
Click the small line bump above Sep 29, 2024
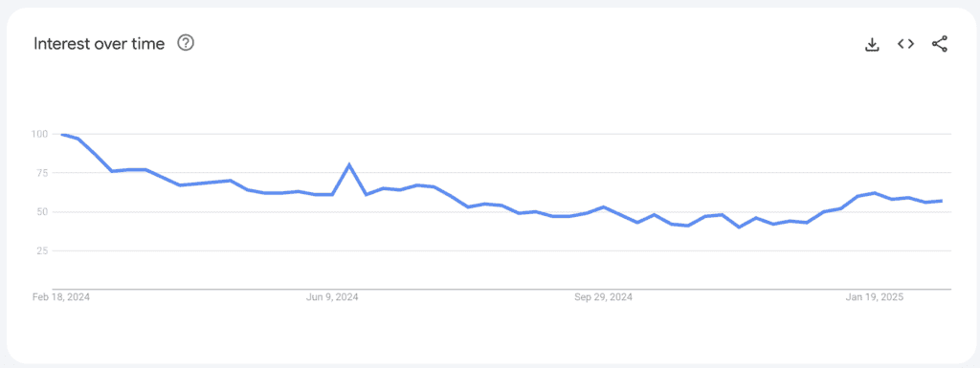(x=603, y=206)
